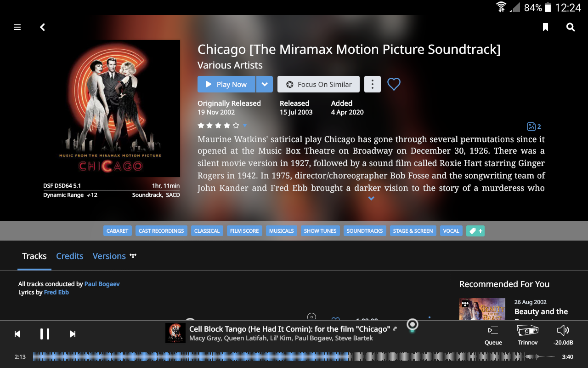Open the Beauty and the Beast recommendation cover
This screenshot has height=368, width=588.
coord(482,309)
